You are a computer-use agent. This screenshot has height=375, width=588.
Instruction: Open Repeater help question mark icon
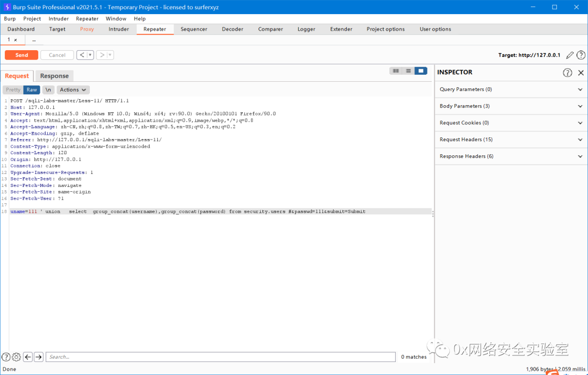(x=580, y=55)
